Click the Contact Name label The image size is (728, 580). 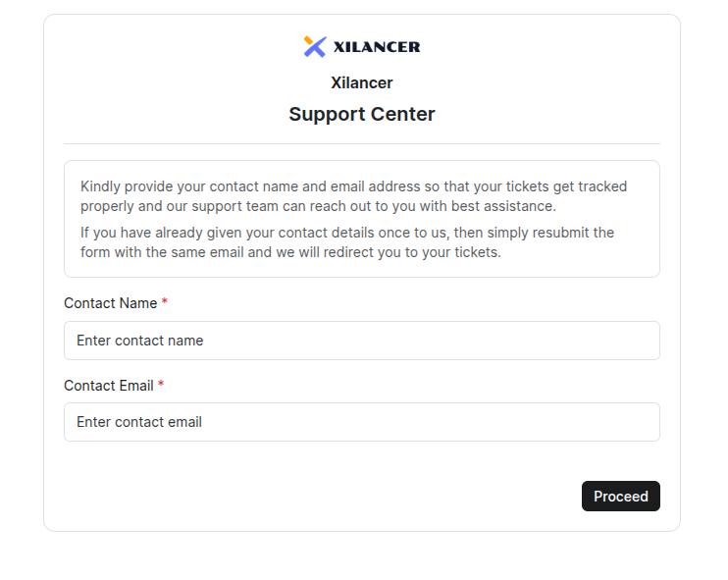point(110,303)
